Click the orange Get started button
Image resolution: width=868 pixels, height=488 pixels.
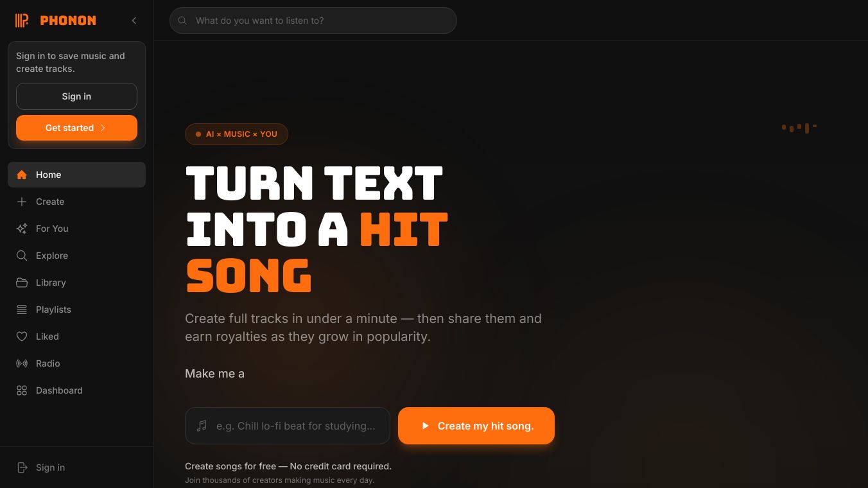tap(76, 128)
